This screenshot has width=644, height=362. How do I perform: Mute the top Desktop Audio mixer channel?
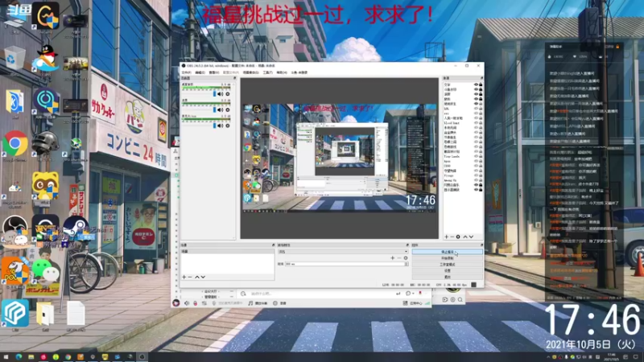(220, 94)
